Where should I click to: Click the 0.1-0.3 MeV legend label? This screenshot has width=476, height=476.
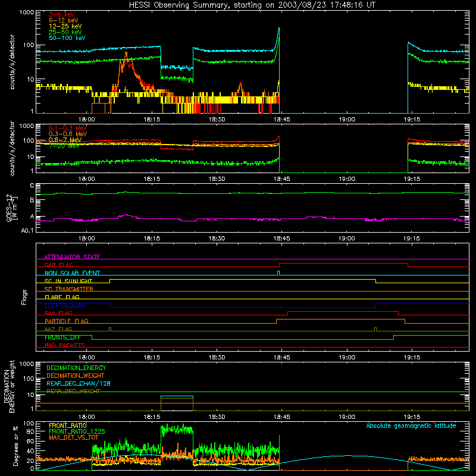click(68, 128)
